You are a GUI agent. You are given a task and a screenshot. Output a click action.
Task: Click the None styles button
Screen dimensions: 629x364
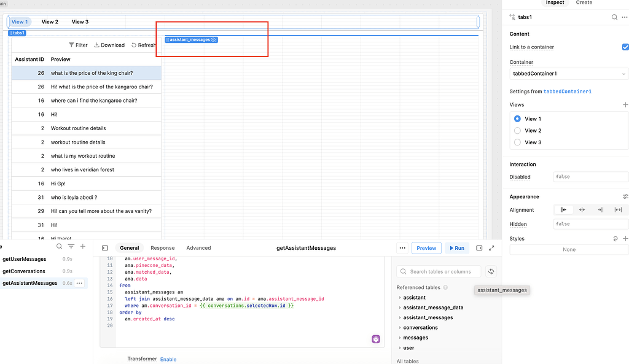click(569, 249)
